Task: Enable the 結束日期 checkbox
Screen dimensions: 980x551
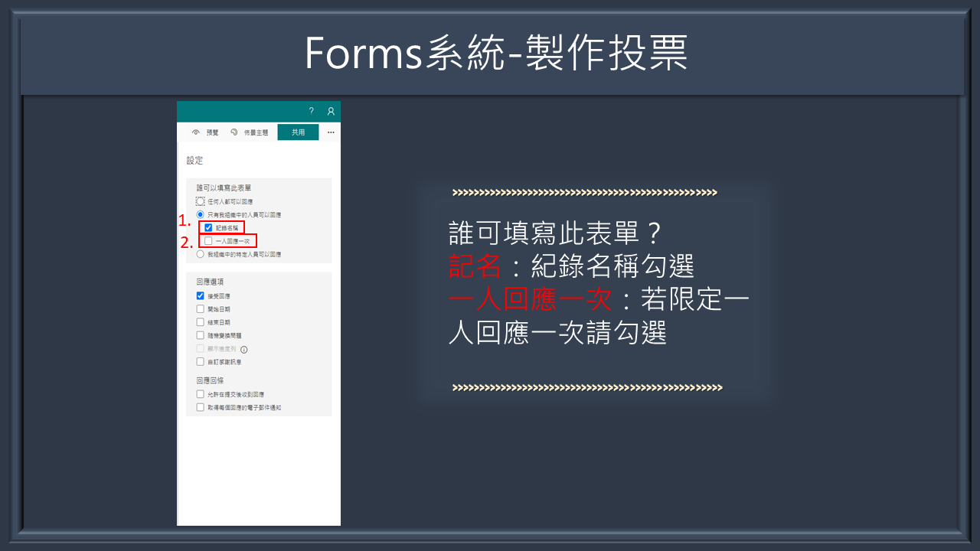Action: 201,322
